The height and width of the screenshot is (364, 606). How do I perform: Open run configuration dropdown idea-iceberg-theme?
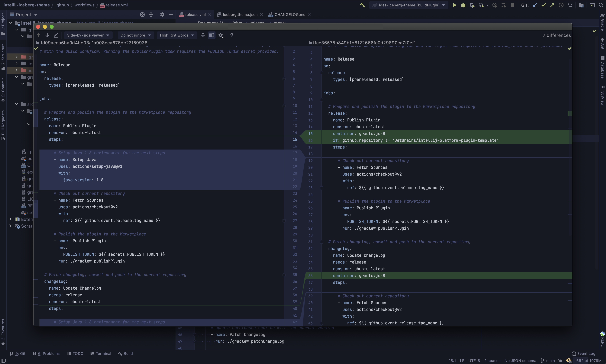(x=408, y=5)
